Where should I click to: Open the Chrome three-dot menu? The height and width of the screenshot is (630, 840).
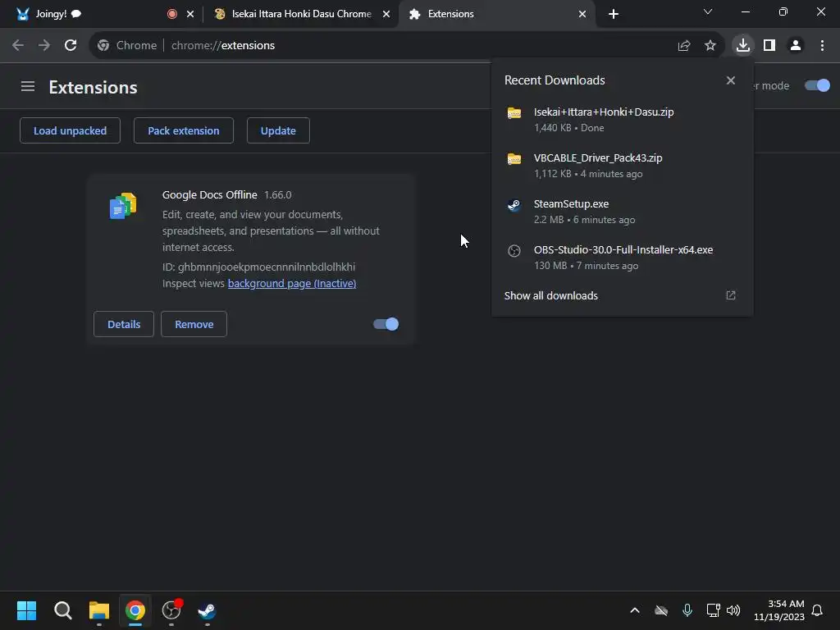pyautogui.click(x=822, y=46)
